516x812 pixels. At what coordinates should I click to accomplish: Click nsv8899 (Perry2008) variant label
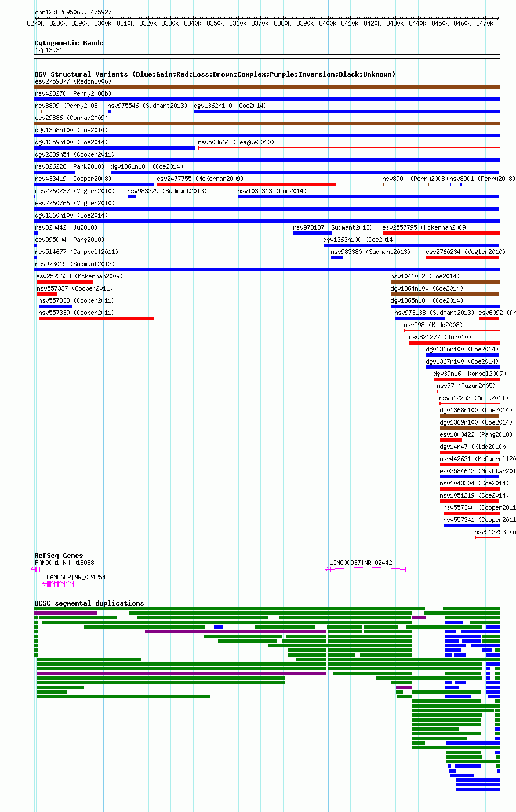point(68,106)
